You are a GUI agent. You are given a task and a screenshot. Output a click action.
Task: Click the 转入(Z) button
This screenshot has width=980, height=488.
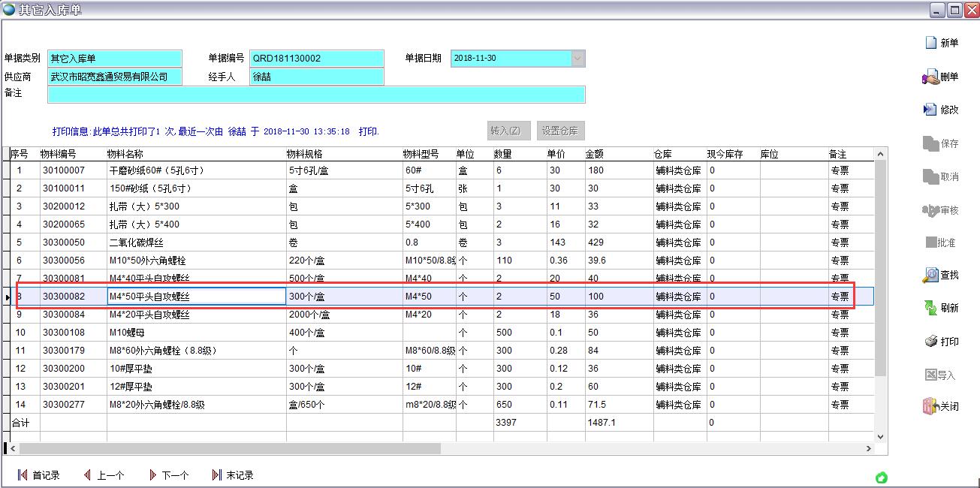508,131
